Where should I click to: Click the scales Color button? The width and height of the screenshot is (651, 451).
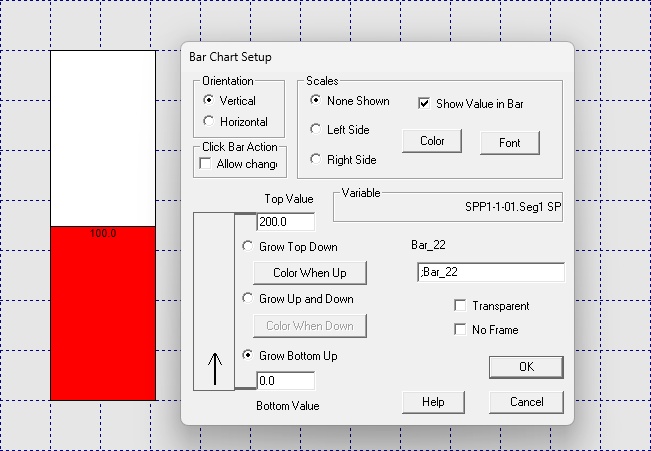(432, 141)
